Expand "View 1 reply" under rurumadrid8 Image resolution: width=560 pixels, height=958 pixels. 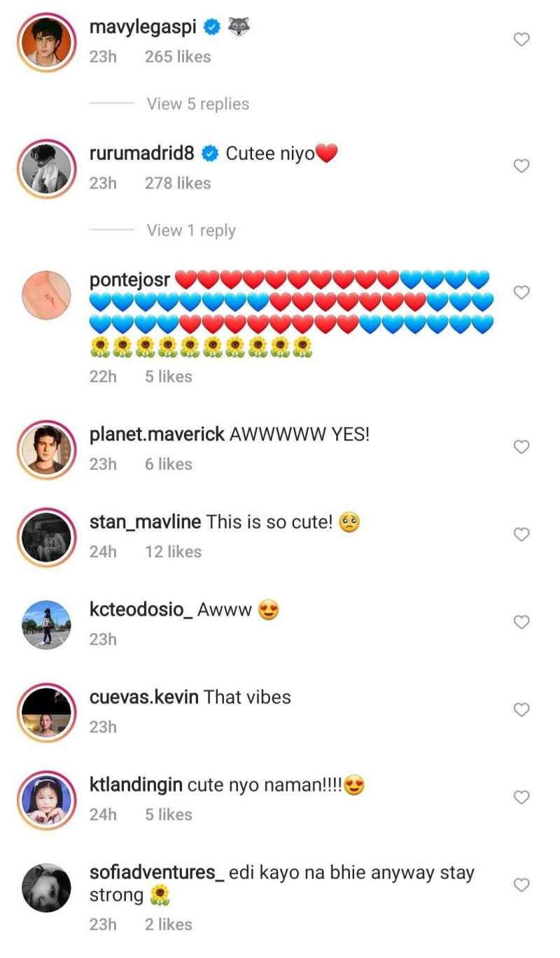pos(190,230)
